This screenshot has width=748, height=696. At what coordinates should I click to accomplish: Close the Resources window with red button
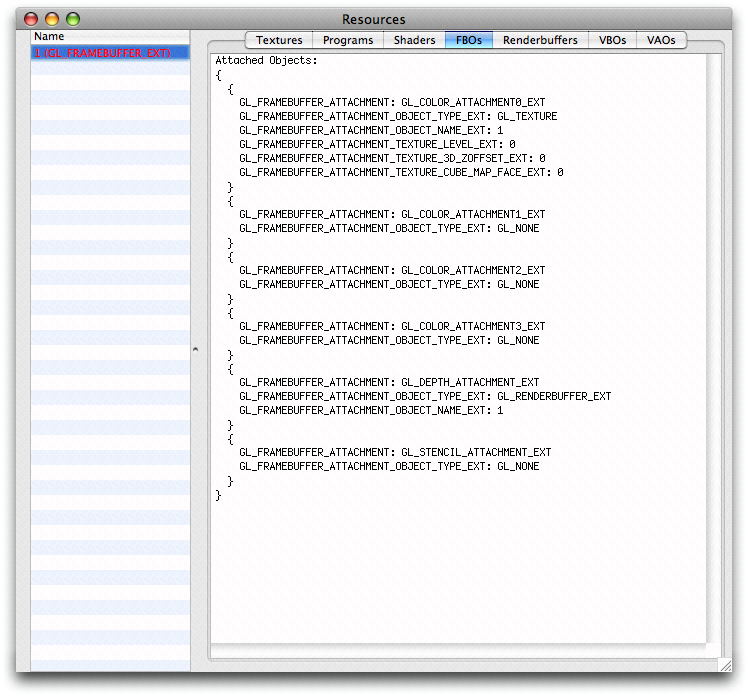pos(31,19)
